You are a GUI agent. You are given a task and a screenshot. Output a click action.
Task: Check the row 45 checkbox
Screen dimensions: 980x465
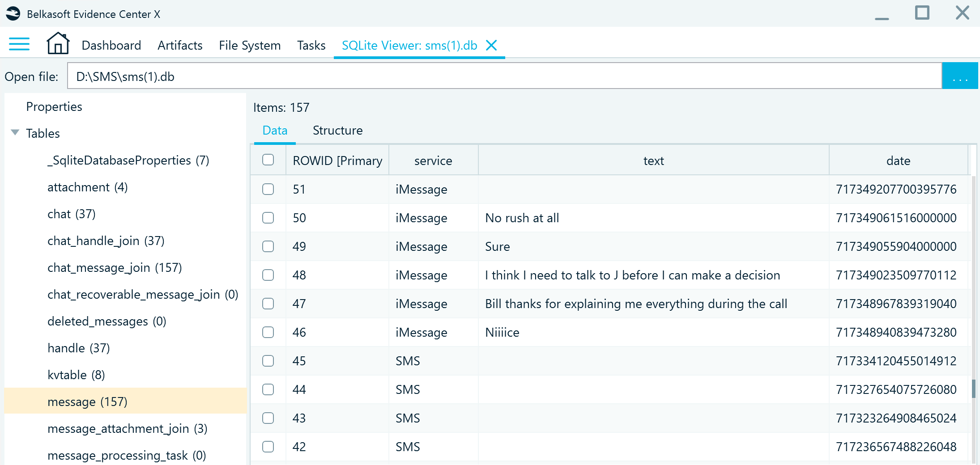point(268,361)
